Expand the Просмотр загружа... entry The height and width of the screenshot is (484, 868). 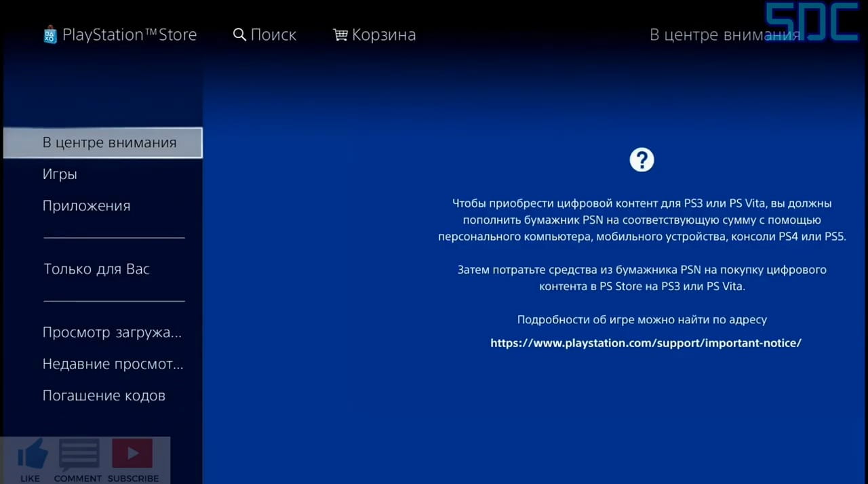(112, 332)
